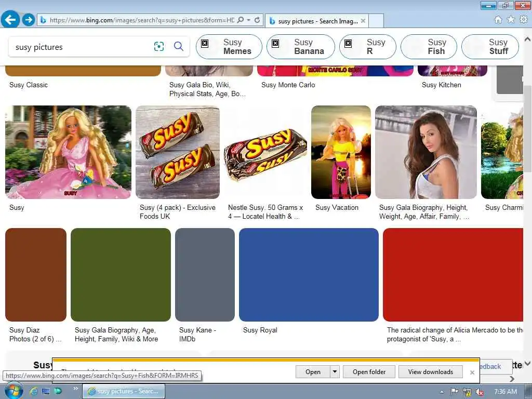The width and height of the screenshot is (532, 399).
Task: Click the brown Susy Diaz placeholder tile
Action: pyautogui.click(x=36, y=275)
